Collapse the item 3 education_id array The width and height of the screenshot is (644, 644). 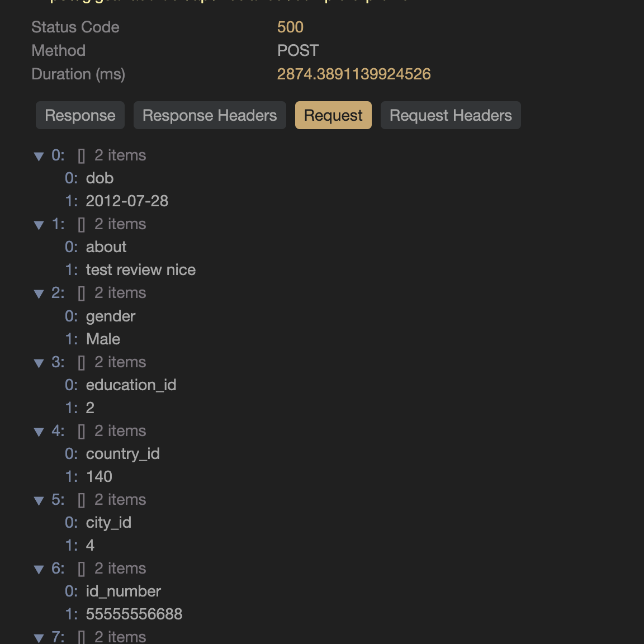pos(39,363)
